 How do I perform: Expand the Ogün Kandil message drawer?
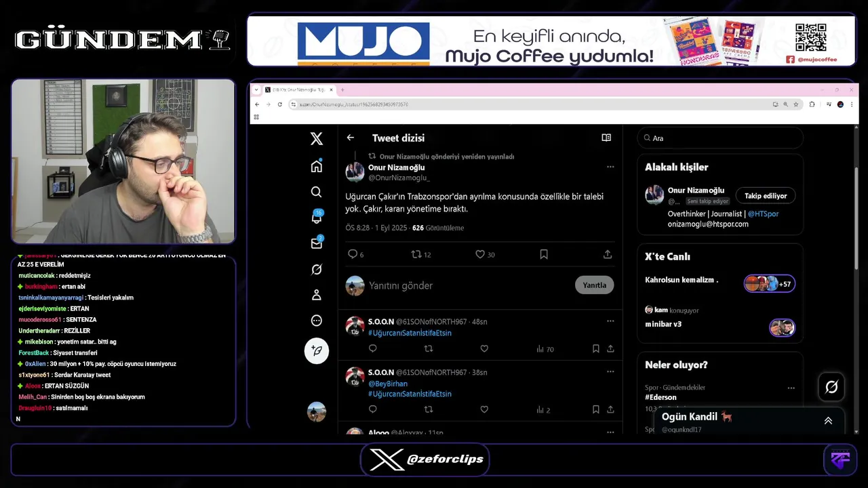pyautogui.click(x=828, y=421)
